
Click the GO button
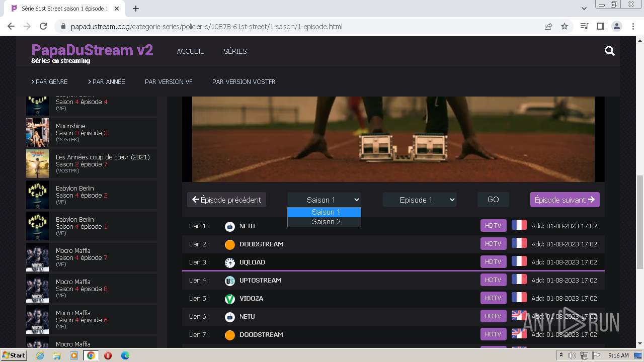pos(493,200)
